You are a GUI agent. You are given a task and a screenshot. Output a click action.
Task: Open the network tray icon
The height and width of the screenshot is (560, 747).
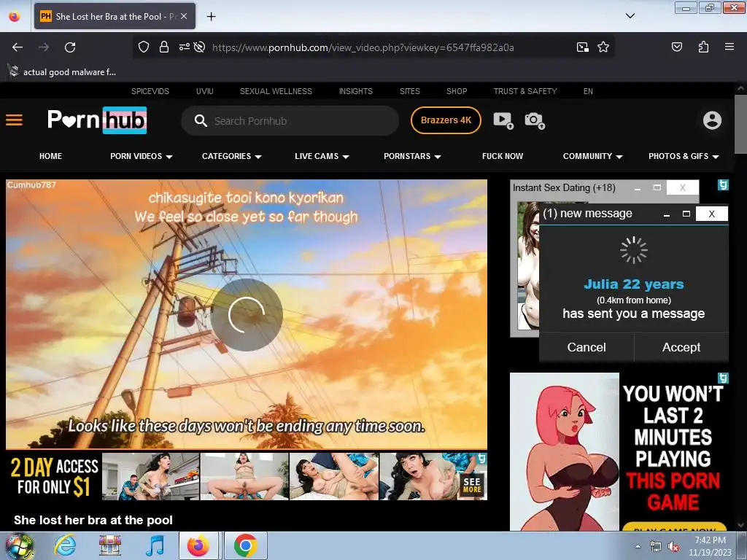click(x=656, y=546)
